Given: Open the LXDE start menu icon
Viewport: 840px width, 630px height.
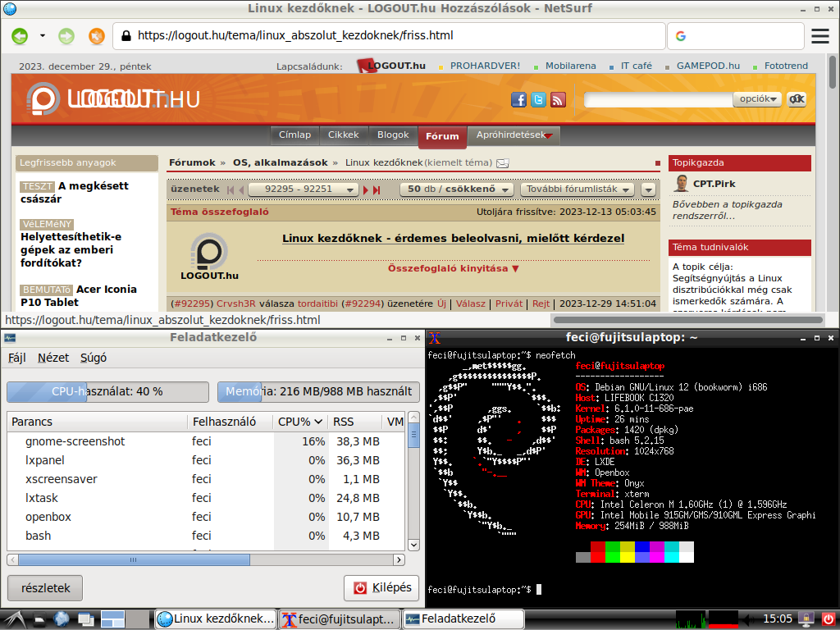Looking at the screenshot, I should pyautogui.click(x=13, y=619).
